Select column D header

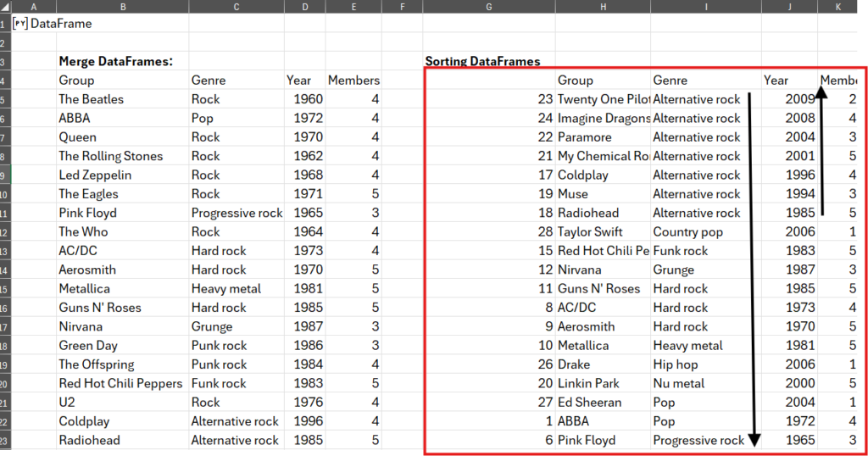305,7
